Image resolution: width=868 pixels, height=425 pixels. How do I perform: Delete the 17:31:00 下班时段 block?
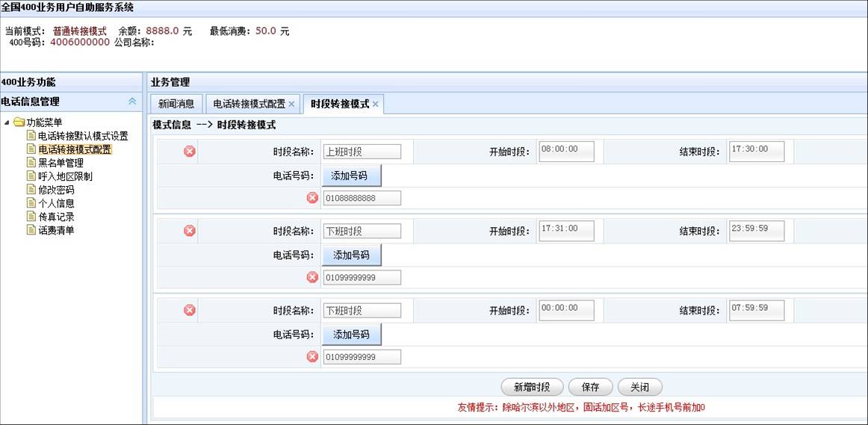click(x=189, y=231)
